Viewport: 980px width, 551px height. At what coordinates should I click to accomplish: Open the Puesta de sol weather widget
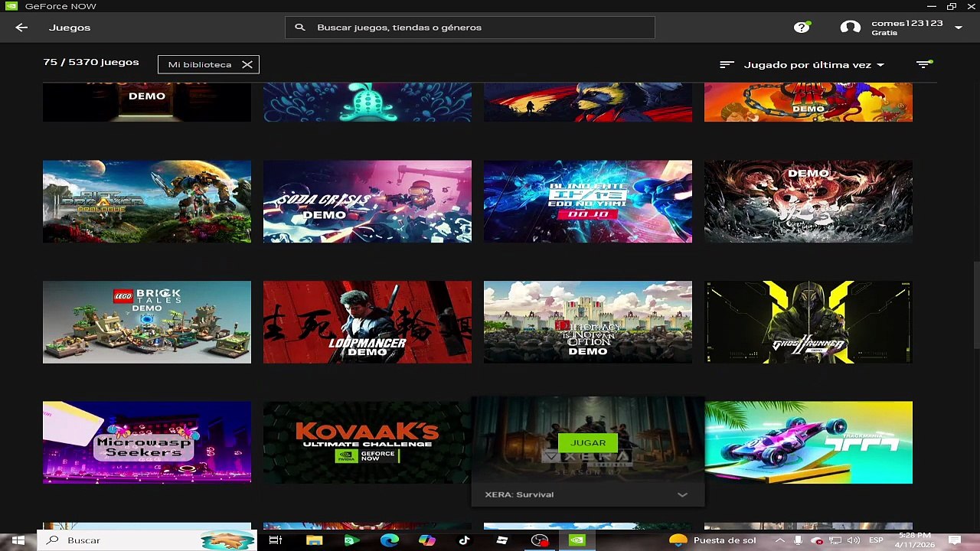click(713, 540)
